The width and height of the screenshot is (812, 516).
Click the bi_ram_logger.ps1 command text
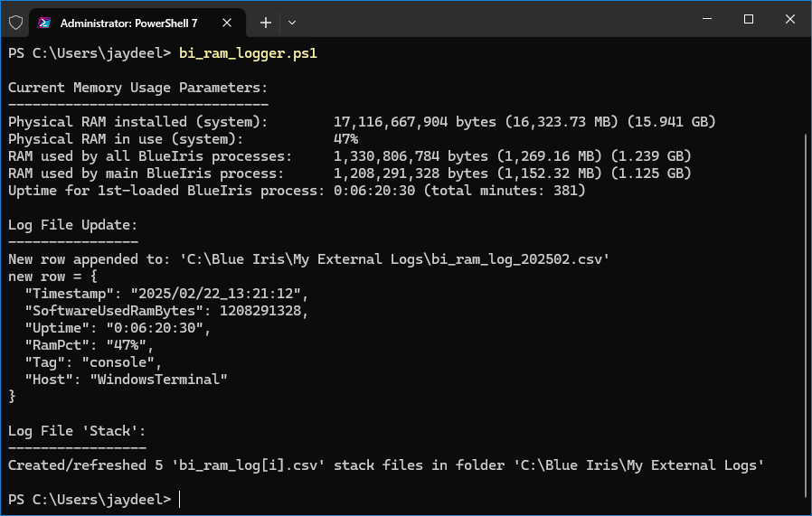[x=248, y=53]
